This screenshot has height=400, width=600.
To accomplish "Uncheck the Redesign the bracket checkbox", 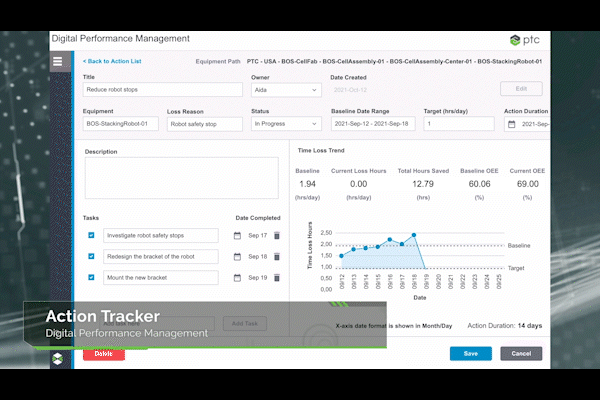I will (x=91, y=256).
